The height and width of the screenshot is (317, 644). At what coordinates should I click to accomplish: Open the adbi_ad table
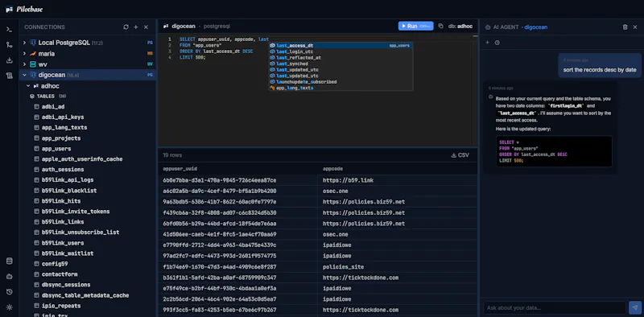pyautogui.click(x=53, y=107)
